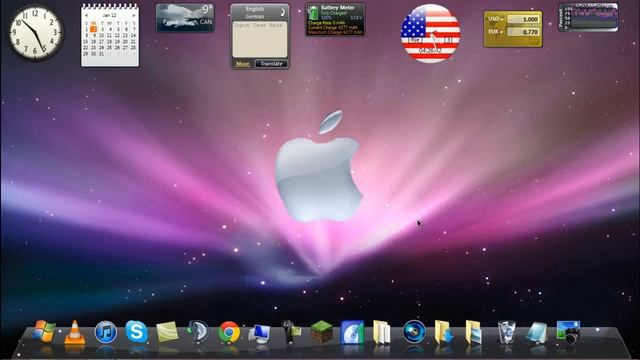Select day 15 in the calendar gadget

click(x=86, y=42)
